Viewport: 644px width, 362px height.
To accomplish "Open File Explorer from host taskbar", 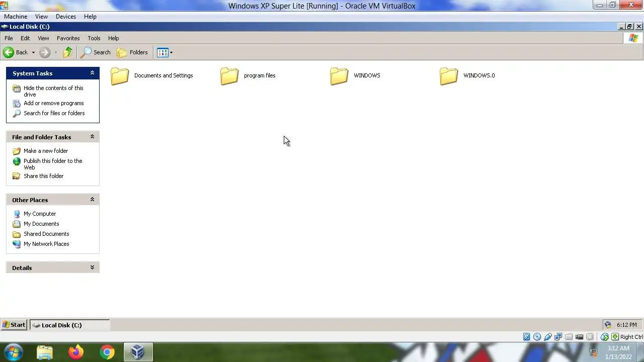I will click(45, 352).
